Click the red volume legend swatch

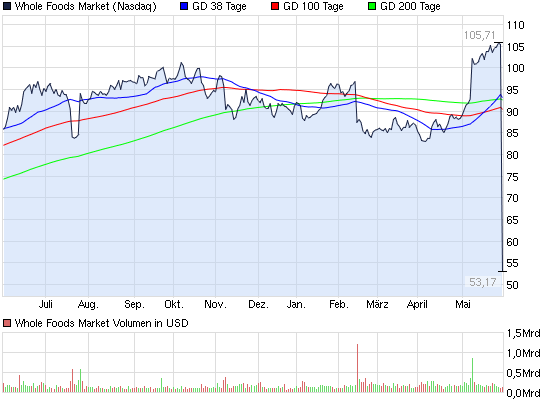coord(7,323)
